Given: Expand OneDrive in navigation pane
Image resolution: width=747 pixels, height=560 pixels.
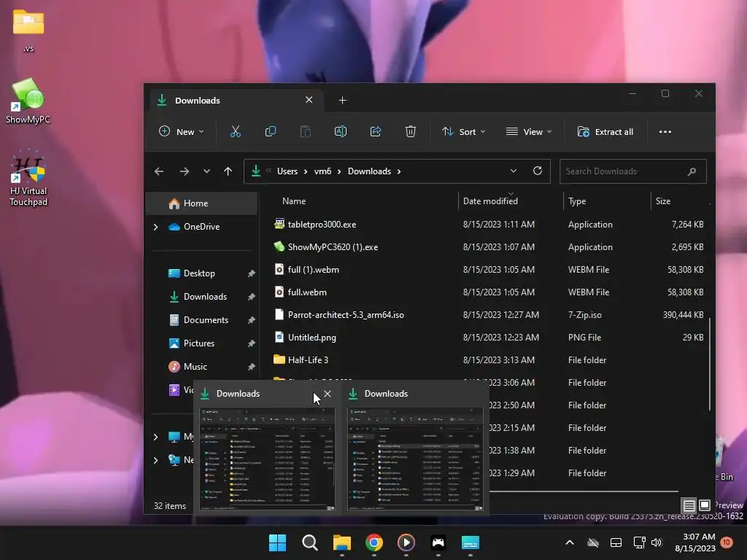Looking at the screenshot, I should pyautogui.click(x=156, y=227).
